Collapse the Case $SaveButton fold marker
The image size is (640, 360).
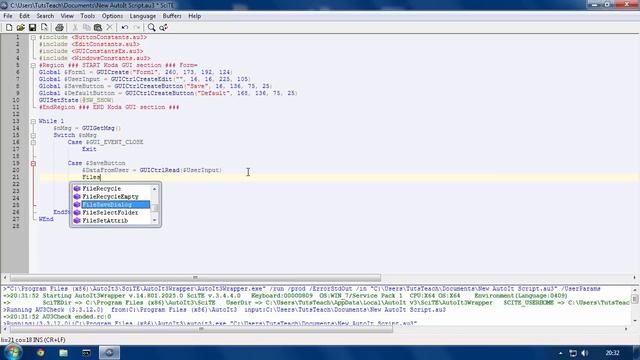(x=33, y=163)
